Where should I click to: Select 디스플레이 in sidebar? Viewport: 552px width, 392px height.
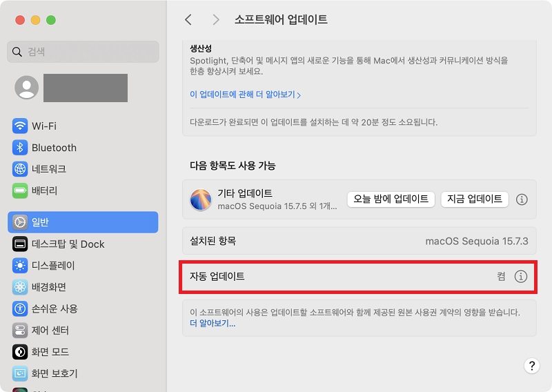point(53,265)
